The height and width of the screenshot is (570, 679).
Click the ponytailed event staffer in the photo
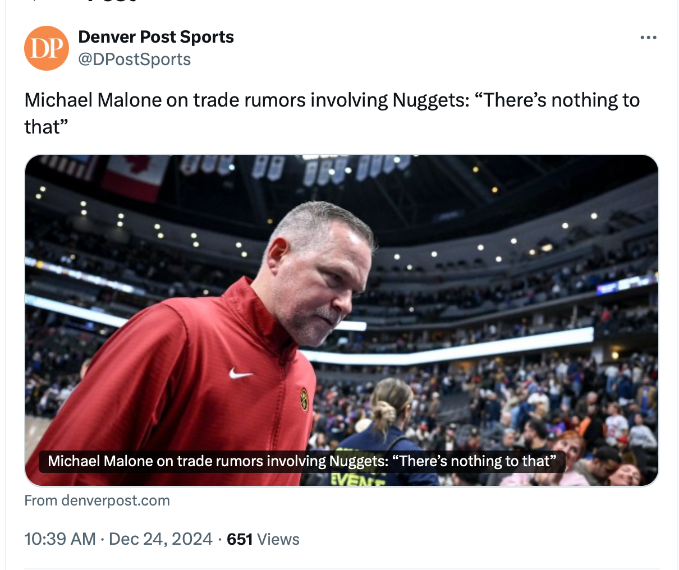(x=393, y=420)
